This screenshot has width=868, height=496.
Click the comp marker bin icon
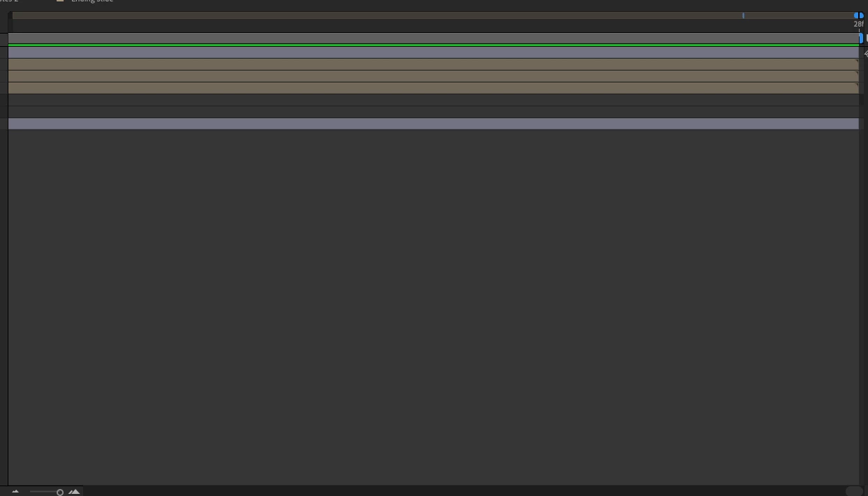865,38
